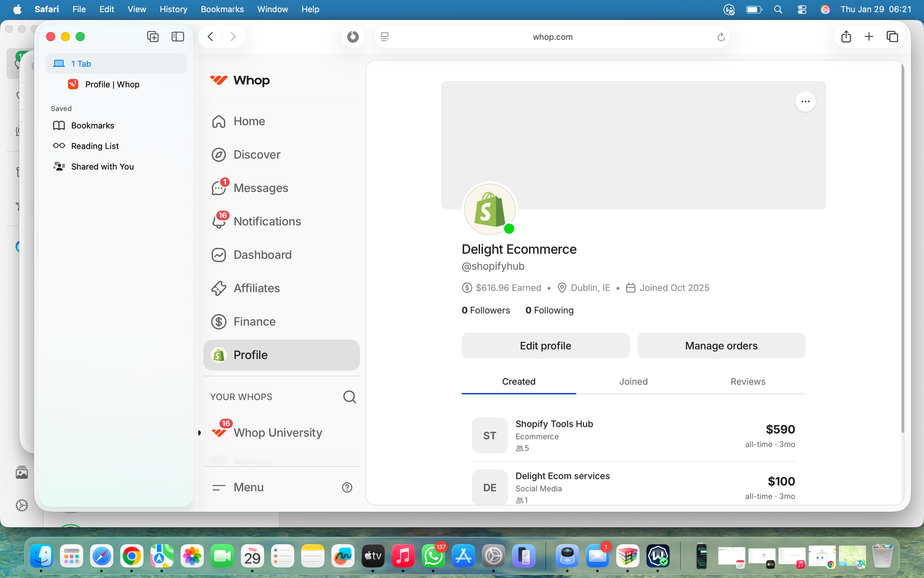Image resolution: width=924 pixels, height=578 pixels.
Task: Search your whops magnifier icon
Action: pyautogui.click(x=349, y=397)
